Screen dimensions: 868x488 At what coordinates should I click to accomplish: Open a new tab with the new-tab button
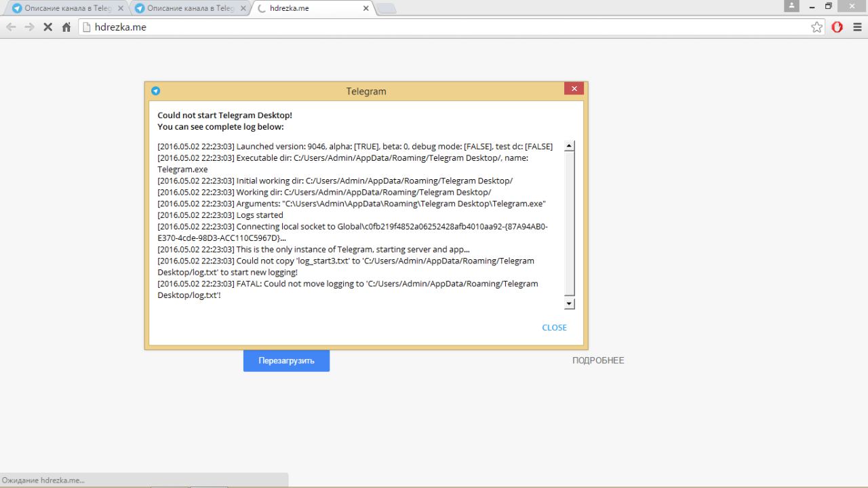pos(386,9)
